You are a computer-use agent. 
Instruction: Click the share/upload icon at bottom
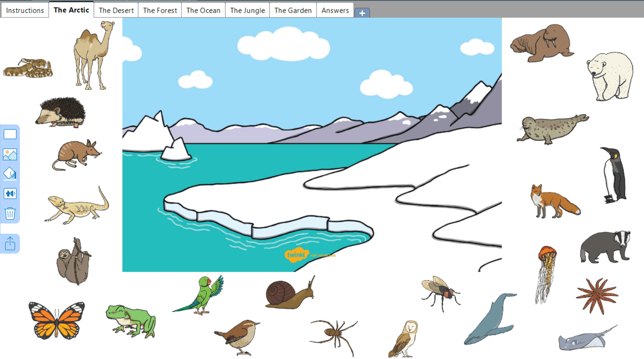pyautogui.click(x=10, y=243)
